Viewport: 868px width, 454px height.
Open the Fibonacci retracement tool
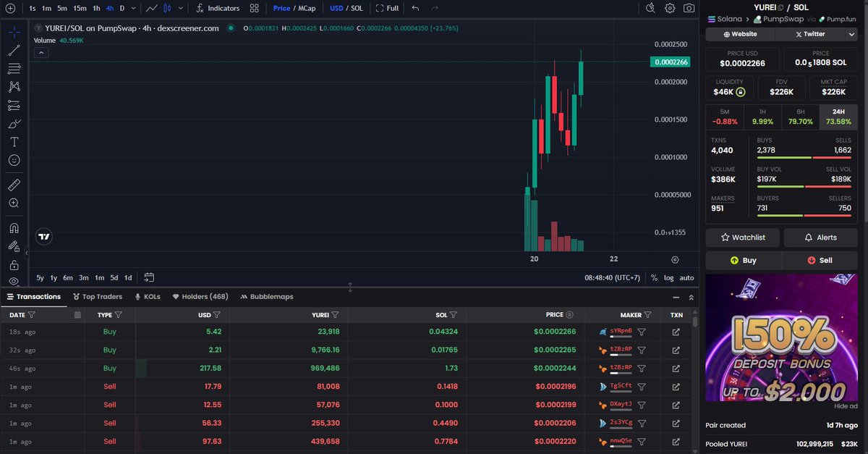click(x=14, y=69)
